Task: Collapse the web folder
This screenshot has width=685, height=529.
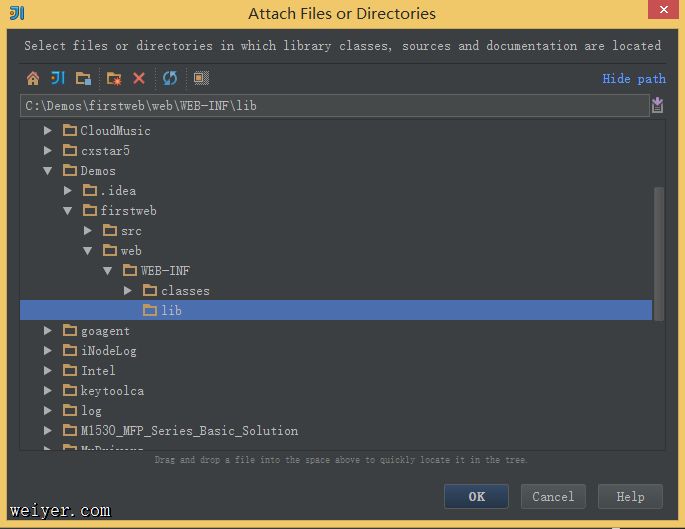Action: coord(88,251)
